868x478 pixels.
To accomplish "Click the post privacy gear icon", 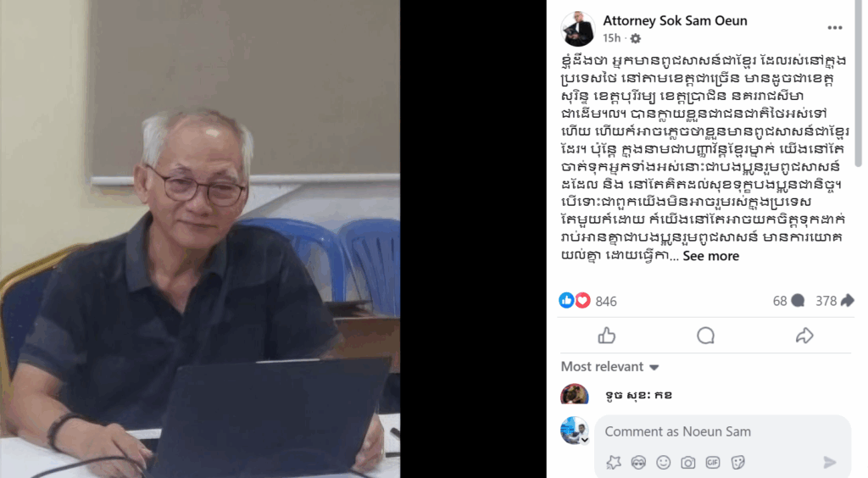I will pyautogui.click(x=636, y=38).
